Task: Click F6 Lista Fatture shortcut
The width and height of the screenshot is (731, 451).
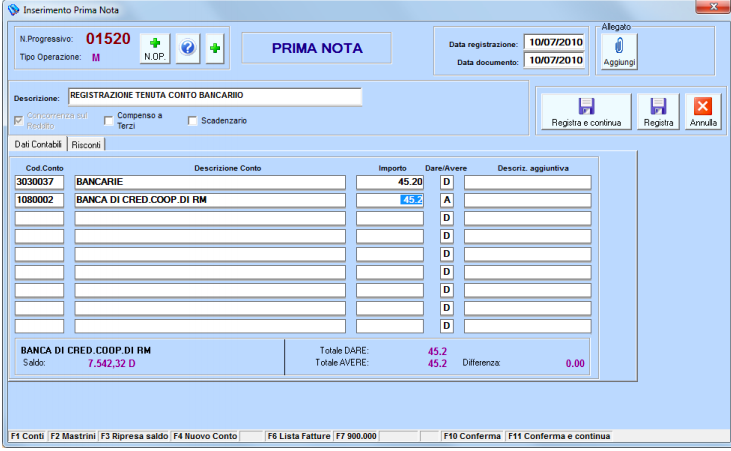Action: 299,436
